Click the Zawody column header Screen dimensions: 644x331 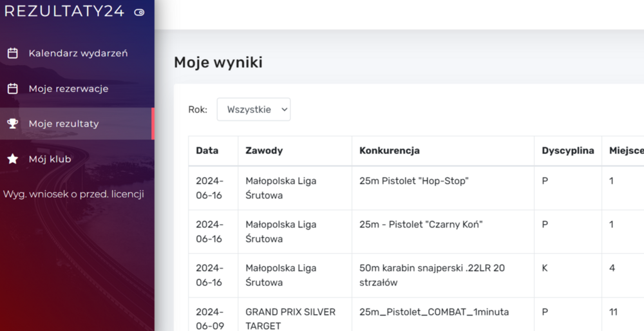click(264, 151)
